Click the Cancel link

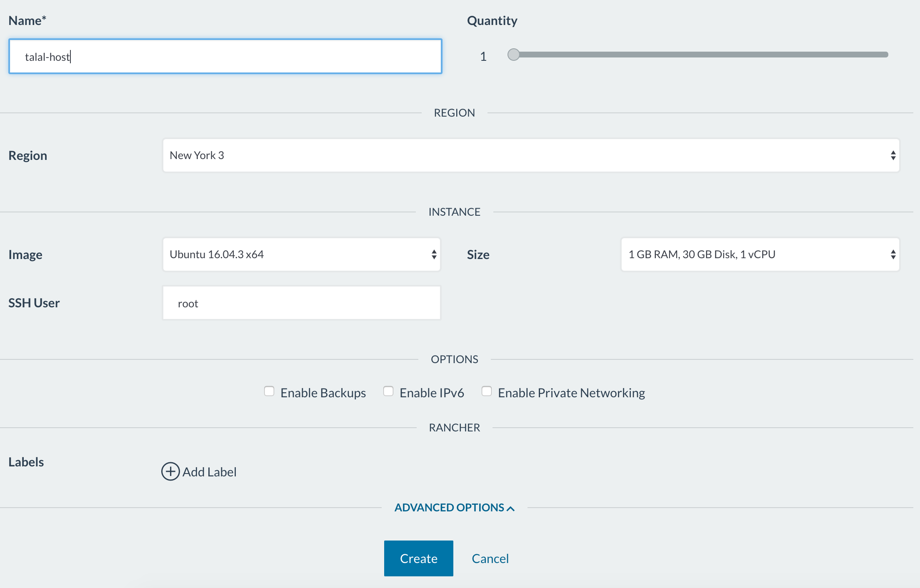(x=490, y=558)
